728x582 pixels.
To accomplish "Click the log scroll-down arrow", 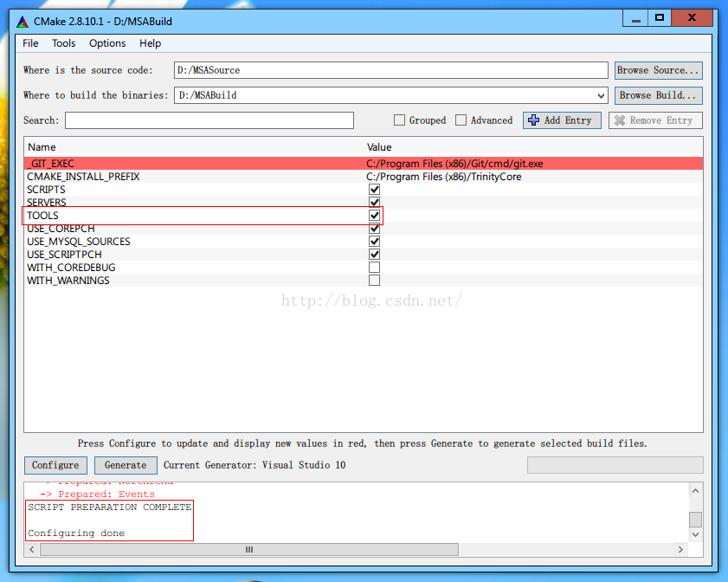I will [695, 534].
